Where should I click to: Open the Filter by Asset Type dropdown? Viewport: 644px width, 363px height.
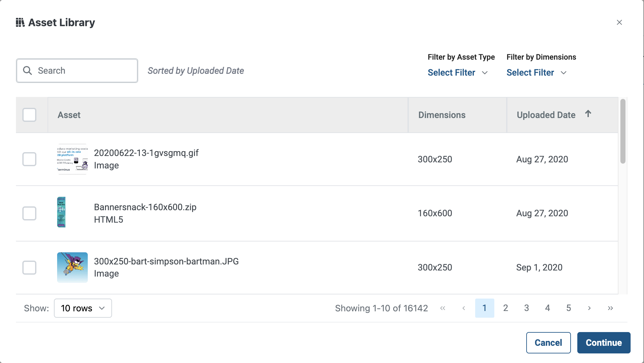click(458, 72)
